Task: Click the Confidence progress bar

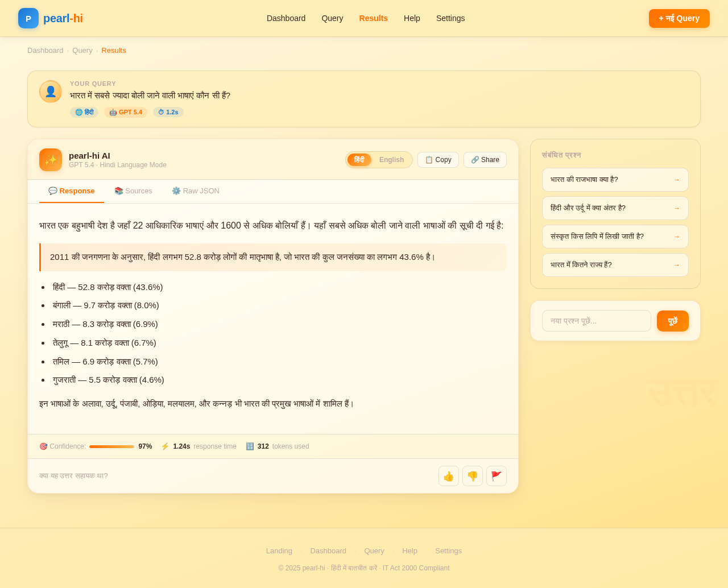Action: click(112, 446)
